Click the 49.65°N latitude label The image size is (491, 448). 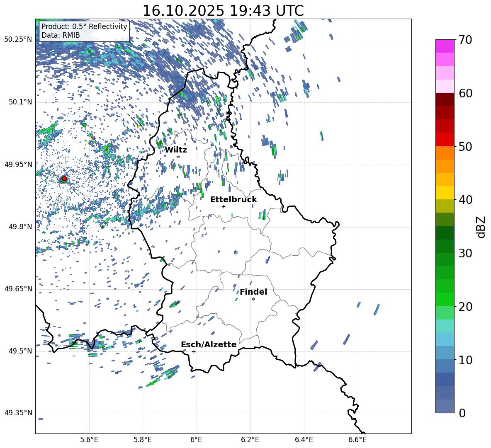point(18,289)
